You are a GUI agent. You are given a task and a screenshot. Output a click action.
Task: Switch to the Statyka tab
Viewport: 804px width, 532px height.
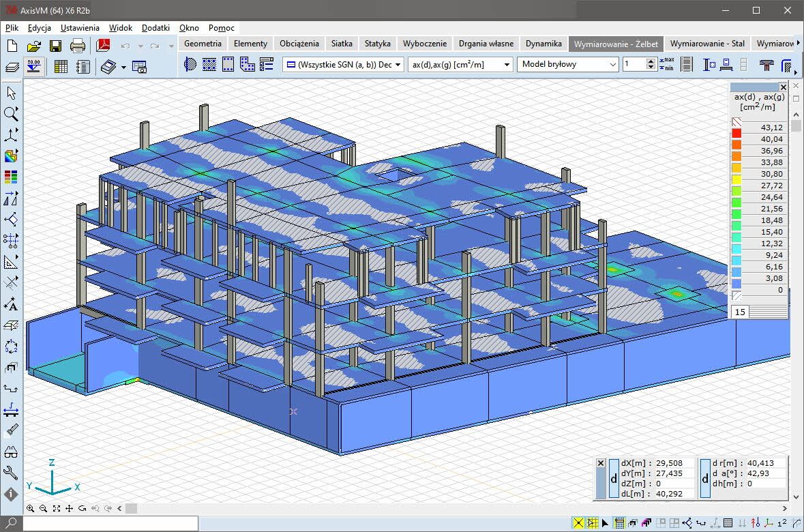(377, 43)
